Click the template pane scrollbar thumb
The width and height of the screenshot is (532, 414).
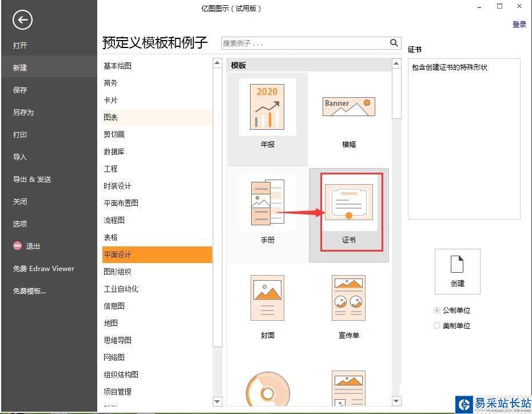tap(396, 94)
